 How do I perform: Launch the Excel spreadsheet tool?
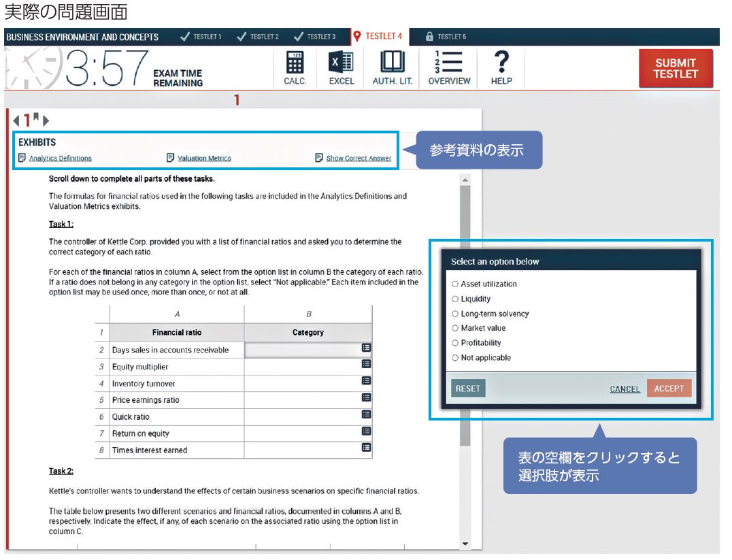(x=342, y=68)
